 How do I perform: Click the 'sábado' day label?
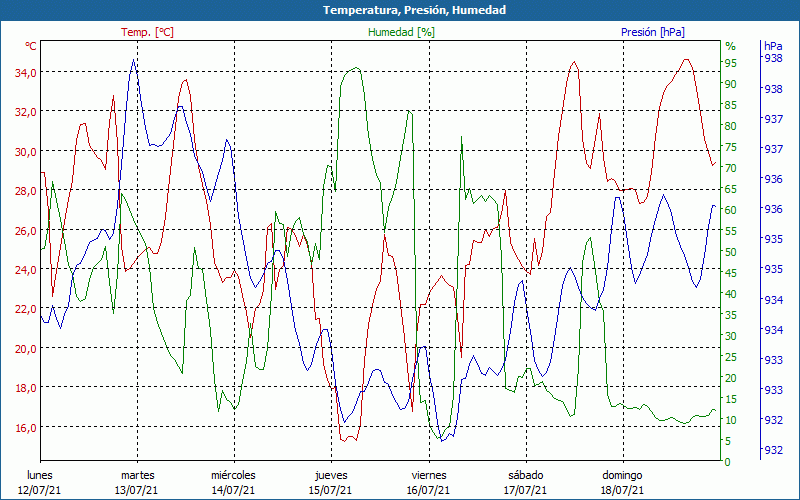[x=526, y=475]
